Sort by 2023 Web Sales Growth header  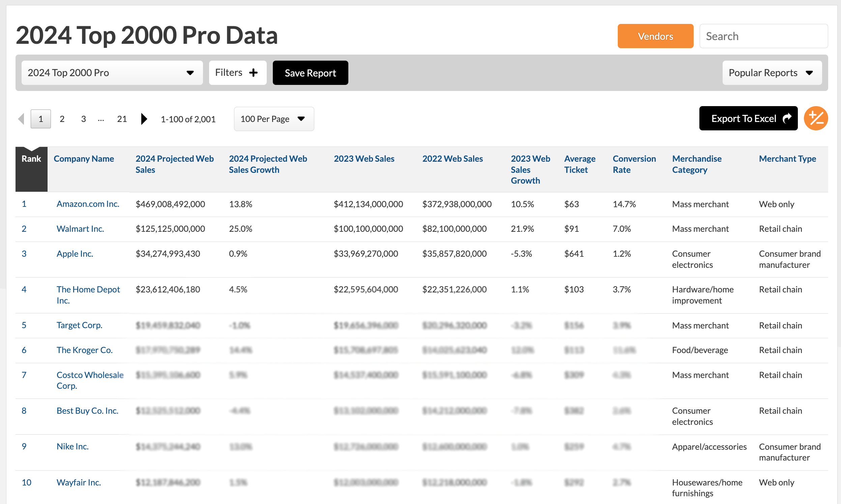click(x=530, y=169)
